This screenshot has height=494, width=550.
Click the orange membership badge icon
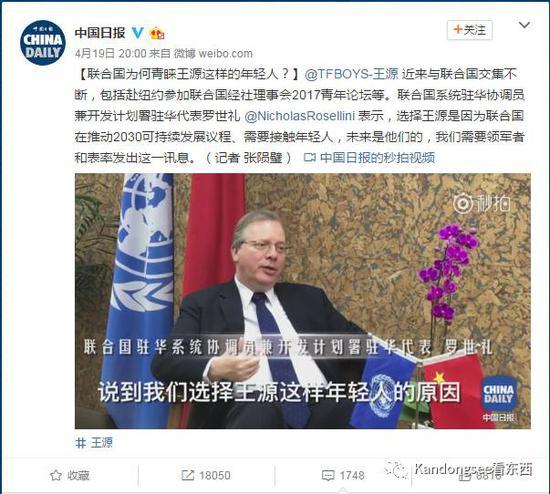tap(157, 33)
